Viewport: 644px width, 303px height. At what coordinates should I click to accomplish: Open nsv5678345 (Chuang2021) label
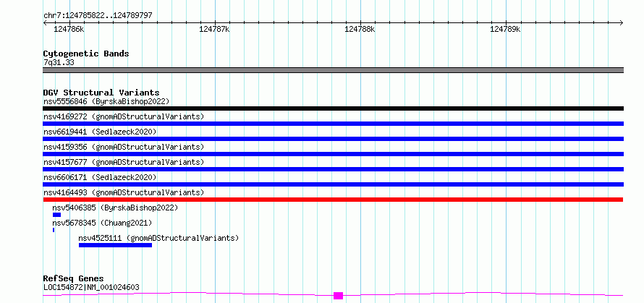[102, 223]
